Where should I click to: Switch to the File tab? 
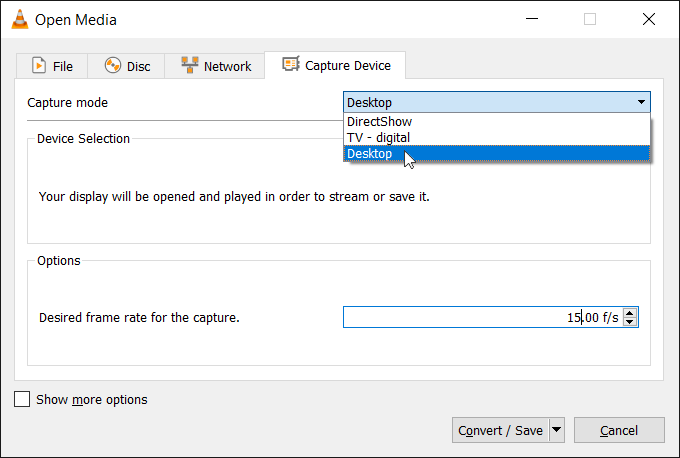(x=52, y=66)
